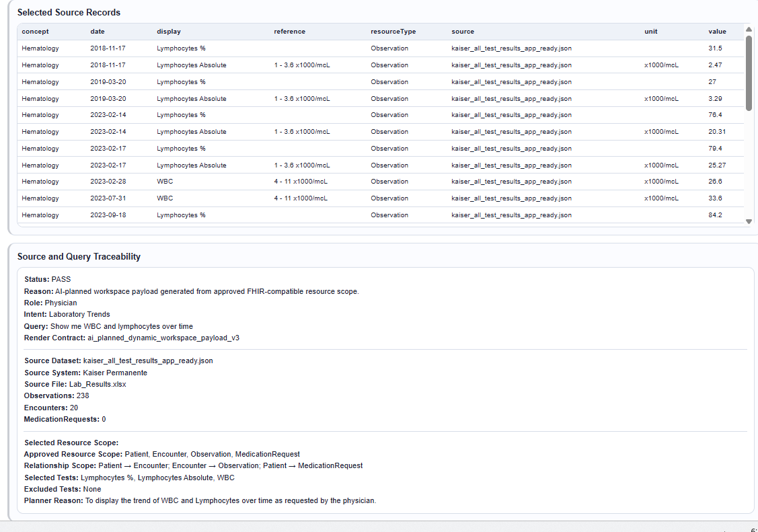
Task: Click the MedicationRequests: 0 line
Action: (x=65, y=419)
